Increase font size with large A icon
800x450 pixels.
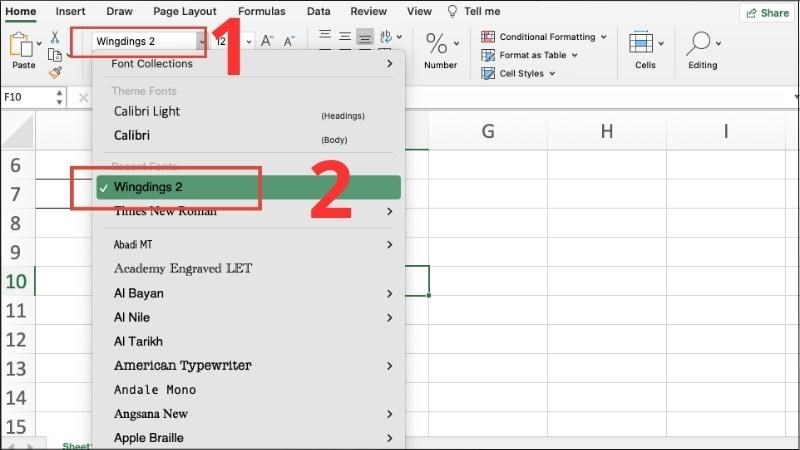tap(267, 41)
